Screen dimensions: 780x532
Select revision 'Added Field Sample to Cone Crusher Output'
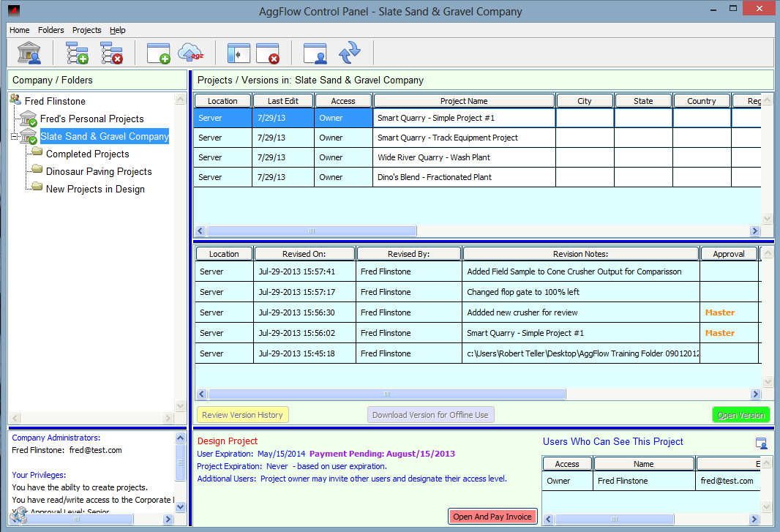pyautogui.click(x=478, y=271)
